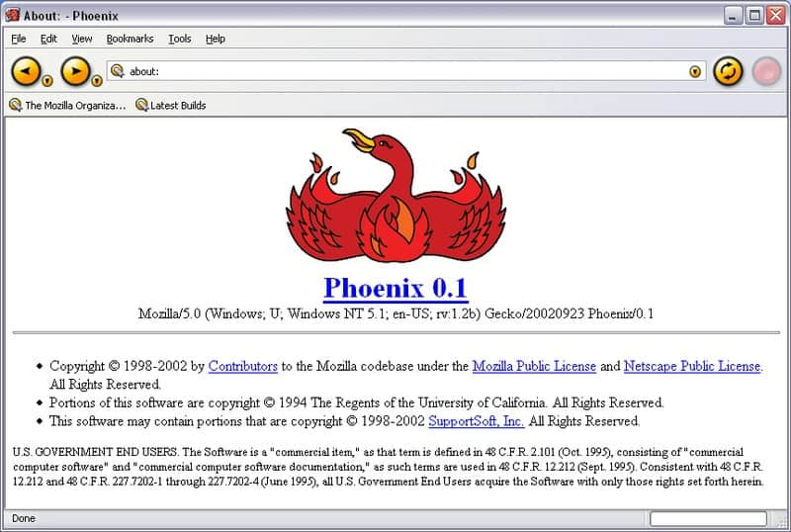
Task: Open the Bookmarks menu
Action: pyautogui.click(x=130, y=39)
